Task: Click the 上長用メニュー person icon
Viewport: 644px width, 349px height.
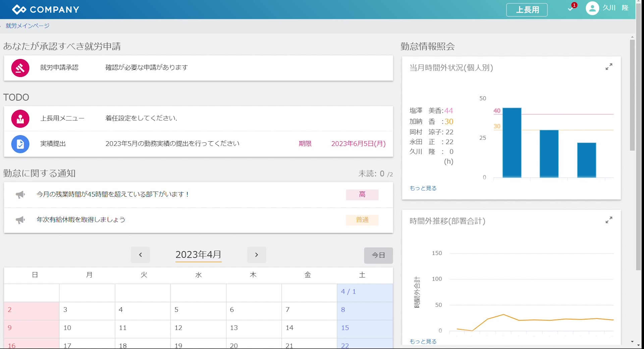Action: pos(20,119)
